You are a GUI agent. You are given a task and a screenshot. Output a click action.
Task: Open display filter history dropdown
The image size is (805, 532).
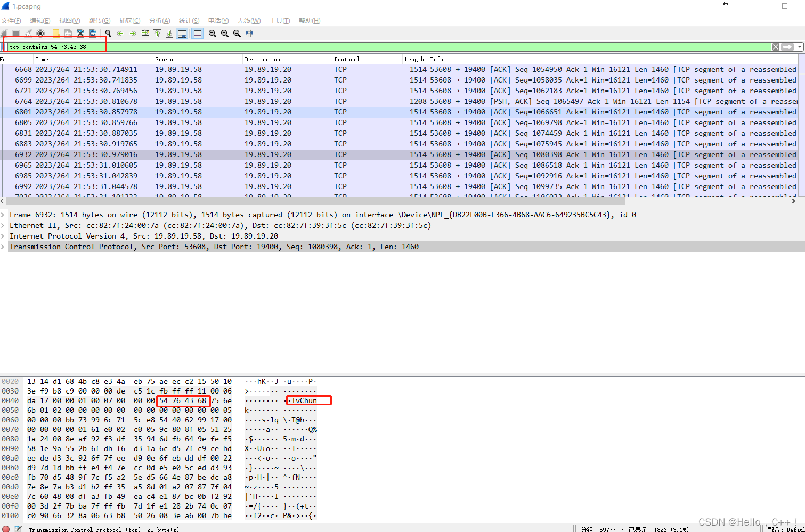click(x=800, y=47)
